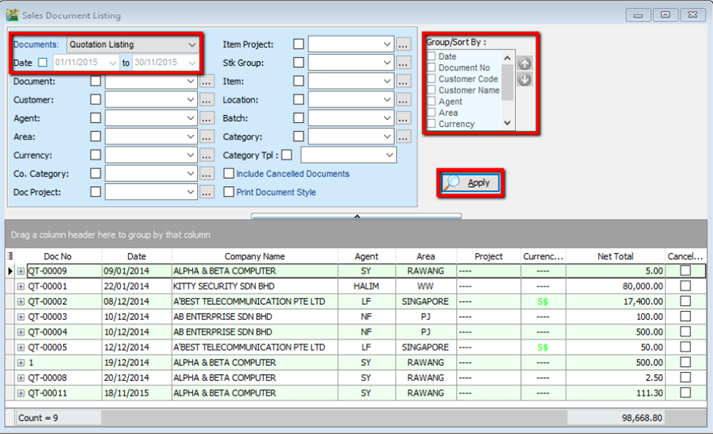Click the ellipsis button beside Stk Group field
This screenshot has width=713, height=434.
[x=403, y=63]
